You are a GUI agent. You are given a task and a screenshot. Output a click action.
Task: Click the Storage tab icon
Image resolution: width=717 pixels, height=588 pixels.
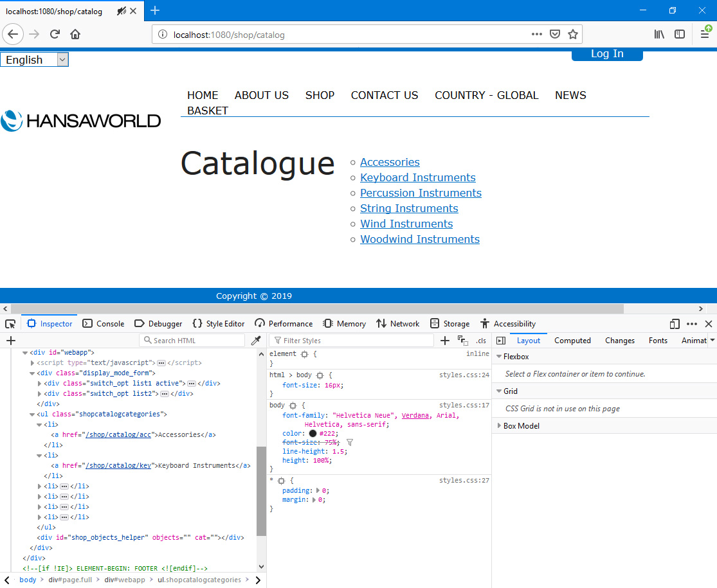[435, 324]
